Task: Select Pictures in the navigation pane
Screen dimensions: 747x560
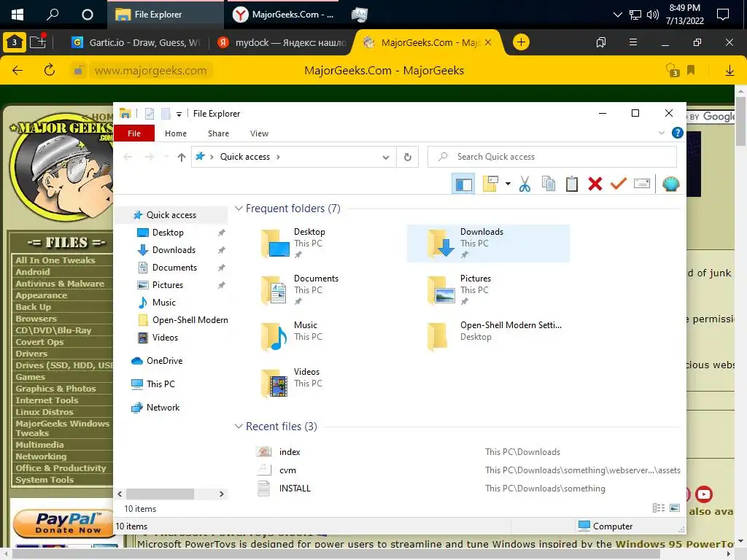Action: coord(167,285)
